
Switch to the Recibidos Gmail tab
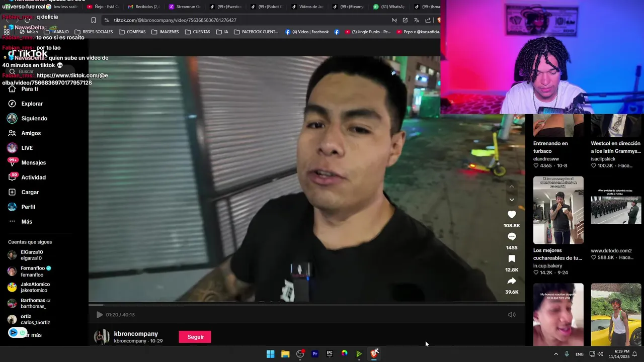(x=143, y=7)
